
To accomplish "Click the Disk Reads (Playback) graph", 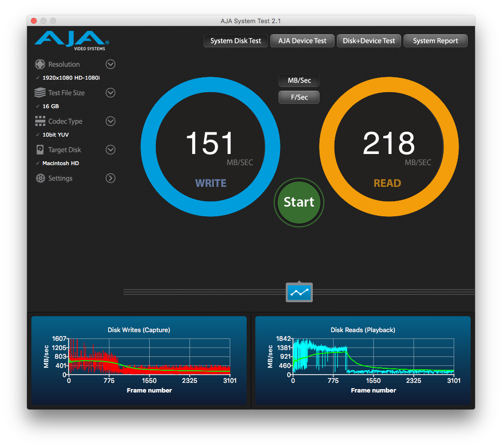I will [363, 360].
